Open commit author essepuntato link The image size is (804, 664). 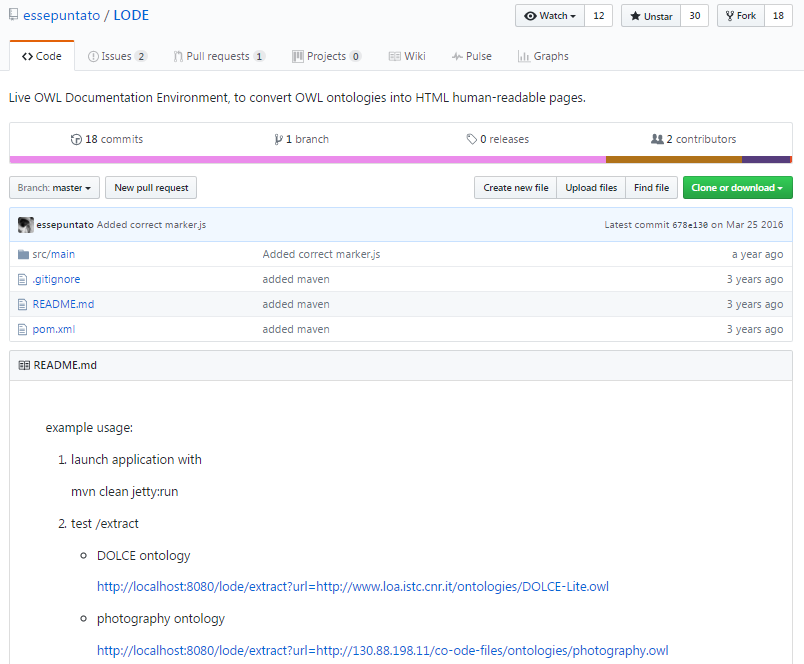pos(65,225)
